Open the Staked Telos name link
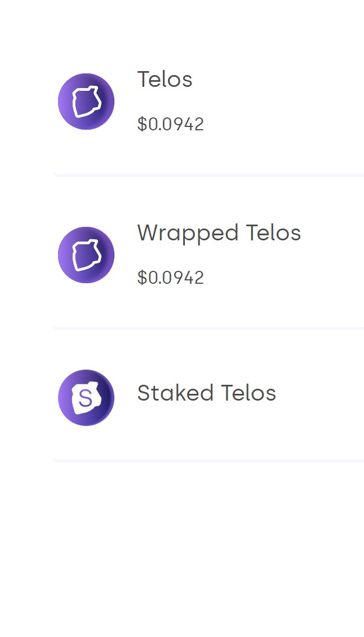This screenshot has height=637, width=364. [206, 393]
